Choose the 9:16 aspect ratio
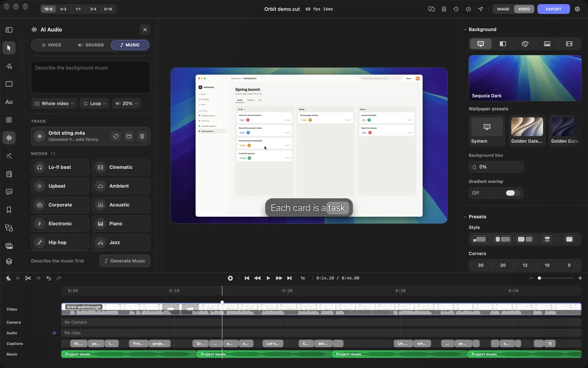The image size is (588, 368). (108, 9)
